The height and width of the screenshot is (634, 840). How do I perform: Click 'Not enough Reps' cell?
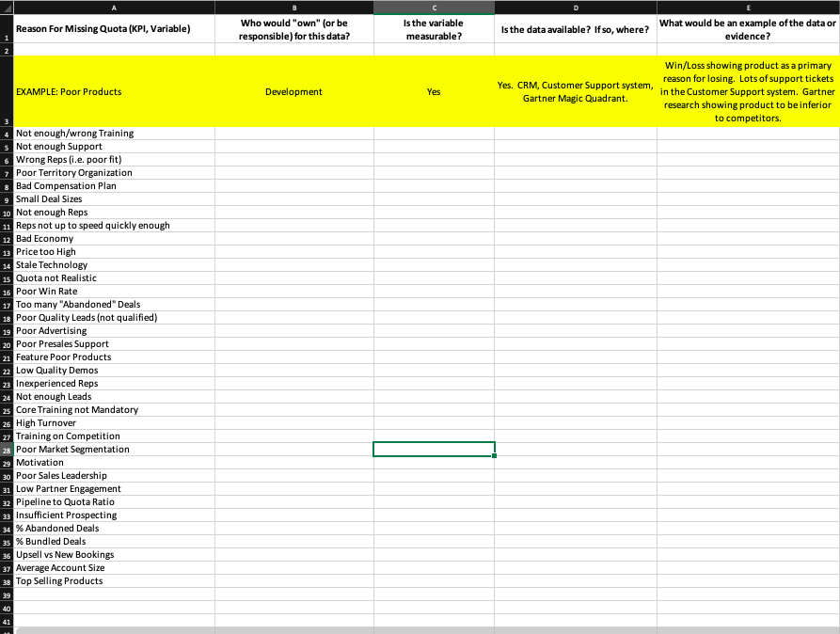[114, 213]
